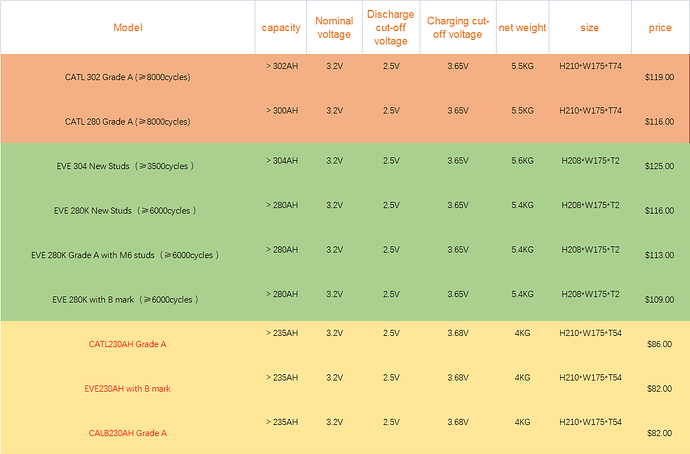Select H210*W175*T74 size in the CATL 280 row
Screen dimensions: 690x454
tap(590, 110)
